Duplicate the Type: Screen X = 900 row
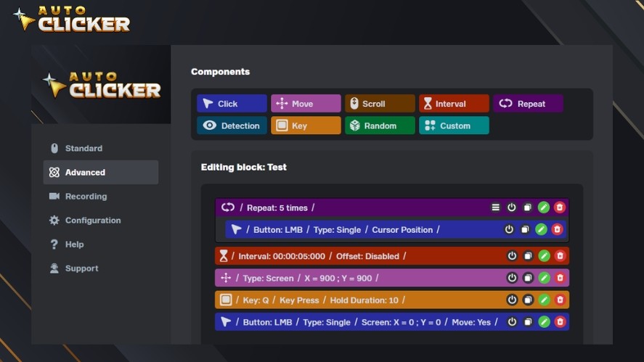The image size is (644, 362). (528, 278)
